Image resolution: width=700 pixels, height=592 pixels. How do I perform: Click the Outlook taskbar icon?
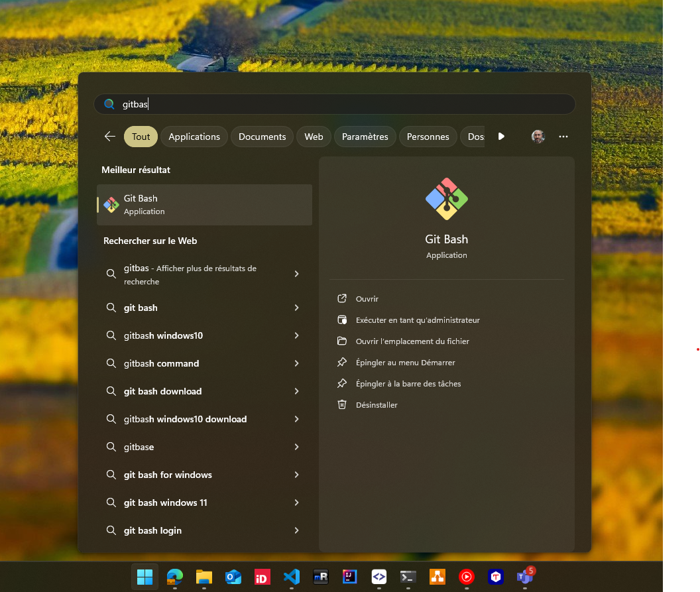[233, 577]
